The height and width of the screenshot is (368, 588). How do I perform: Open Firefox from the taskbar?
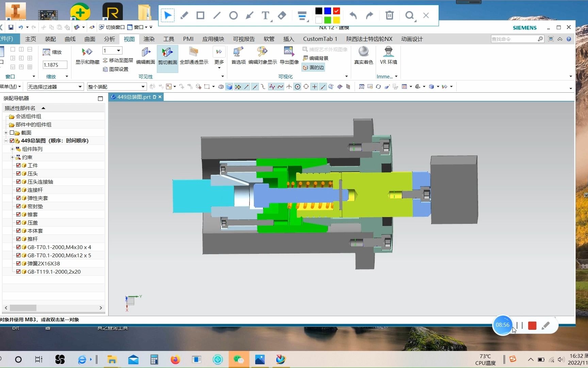tap(175, 359)
